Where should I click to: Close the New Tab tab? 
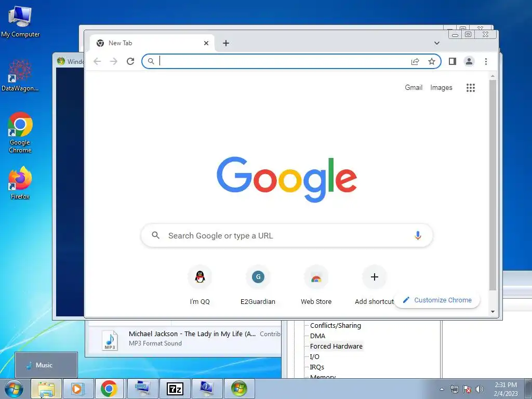click(x=206, y=43)
